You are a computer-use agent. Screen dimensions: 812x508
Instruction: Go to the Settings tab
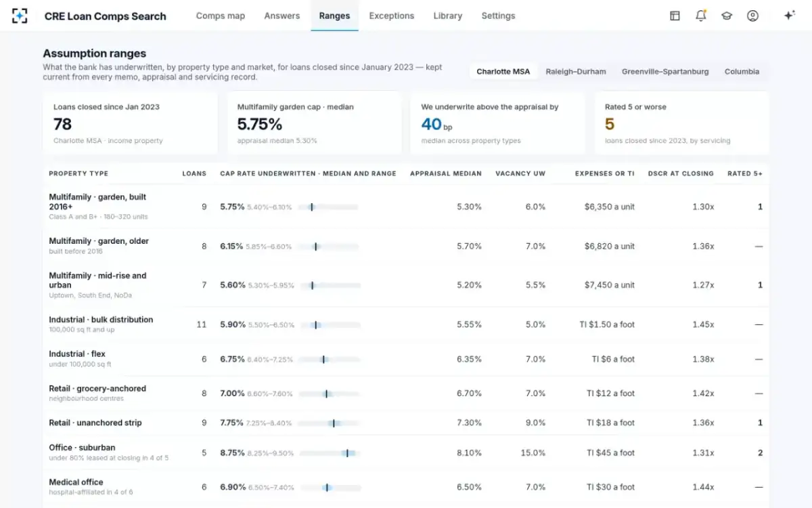pos(498,16)
